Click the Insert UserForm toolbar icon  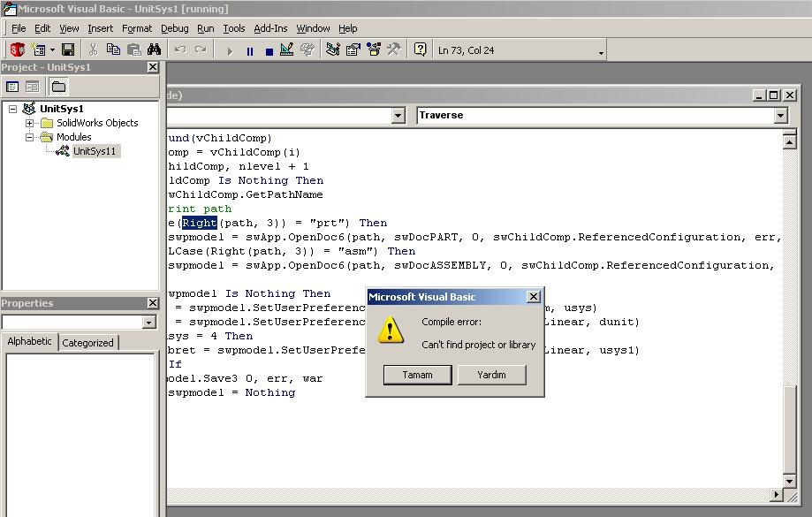[37, 49]
